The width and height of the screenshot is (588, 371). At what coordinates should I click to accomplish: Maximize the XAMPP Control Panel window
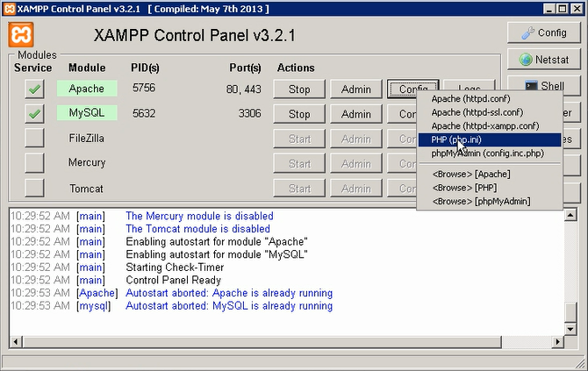pyautogui.click(x=563, y=9)
